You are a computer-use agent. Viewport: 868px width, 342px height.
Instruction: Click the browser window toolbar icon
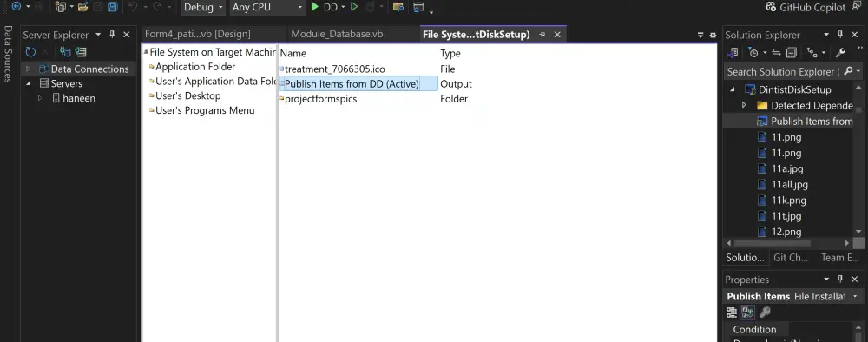[x=418, y=7]
